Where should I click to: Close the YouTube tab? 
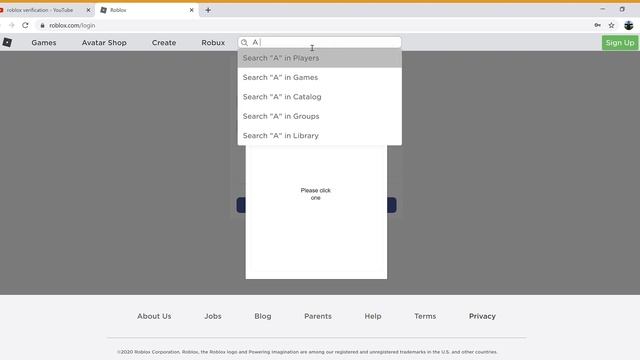pos(88,10)
